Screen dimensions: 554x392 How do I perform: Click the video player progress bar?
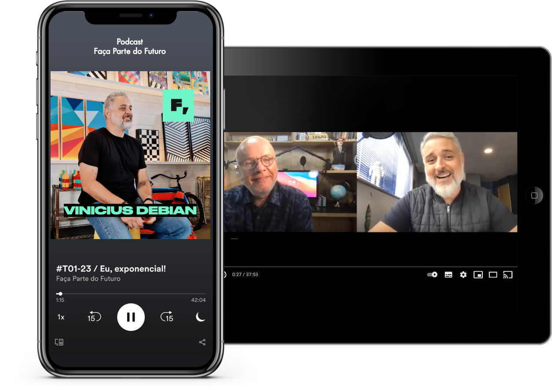pos(369,266)
